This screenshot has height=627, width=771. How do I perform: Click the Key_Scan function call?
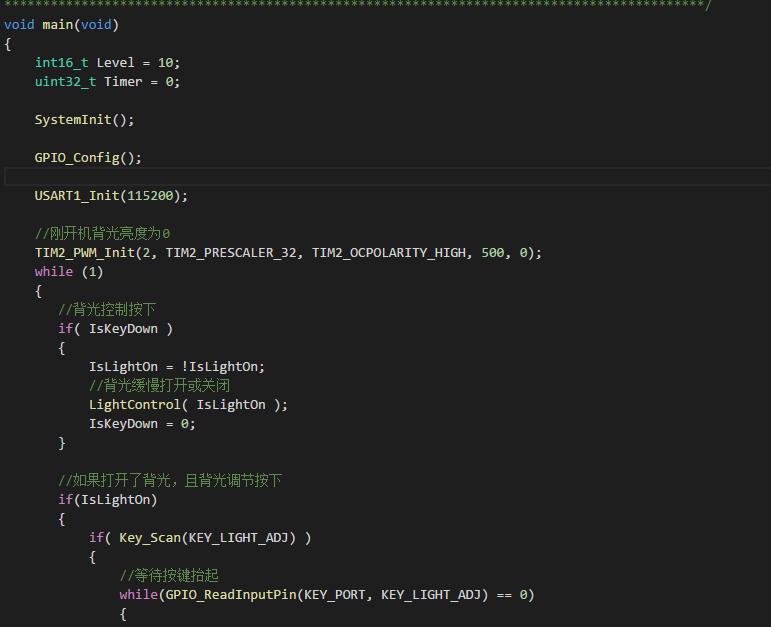click(x=149, y=537)
